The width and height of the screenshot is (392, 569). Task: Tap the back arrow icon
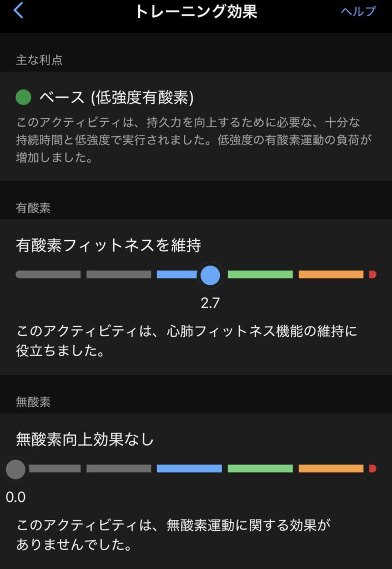tap(19, 11)
